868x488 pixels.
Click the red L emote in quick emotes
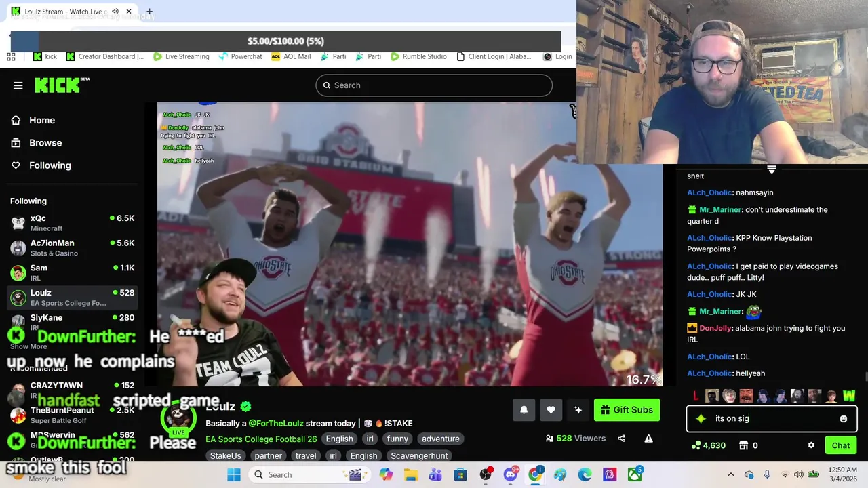tap(695, 395)
